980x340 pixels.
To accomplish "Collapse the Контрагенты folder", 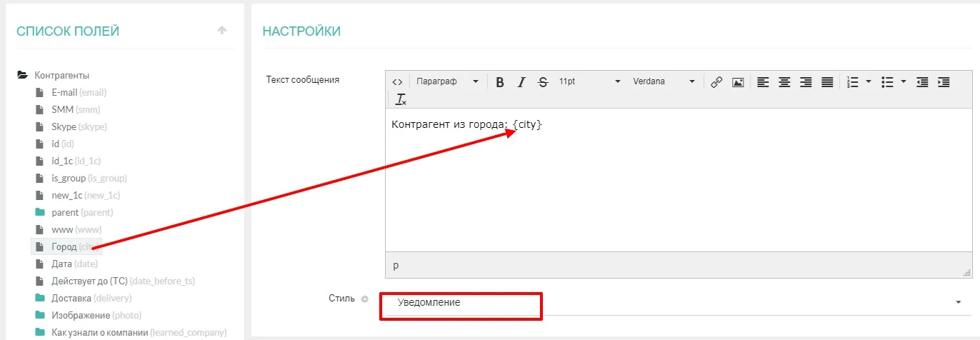I will (x=23, y=75).
